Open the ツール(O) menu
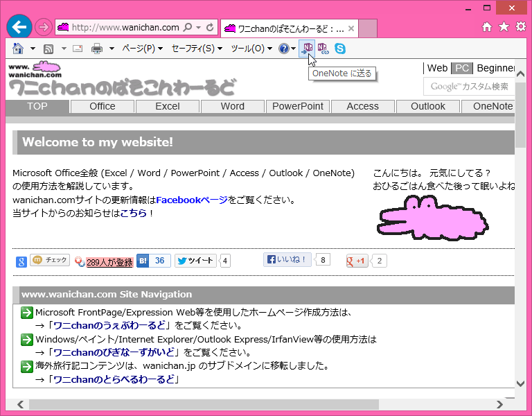The image size is (532, 416). click(x=251, y=49)
